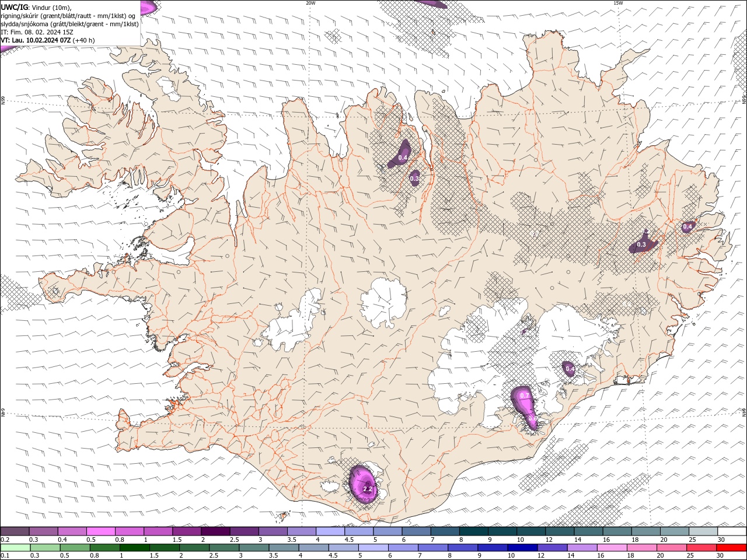Click the 'slydda/snjókoma' sleet and snow description line
This screenshot has width=747, height=560.
click(x=69, y=24)
